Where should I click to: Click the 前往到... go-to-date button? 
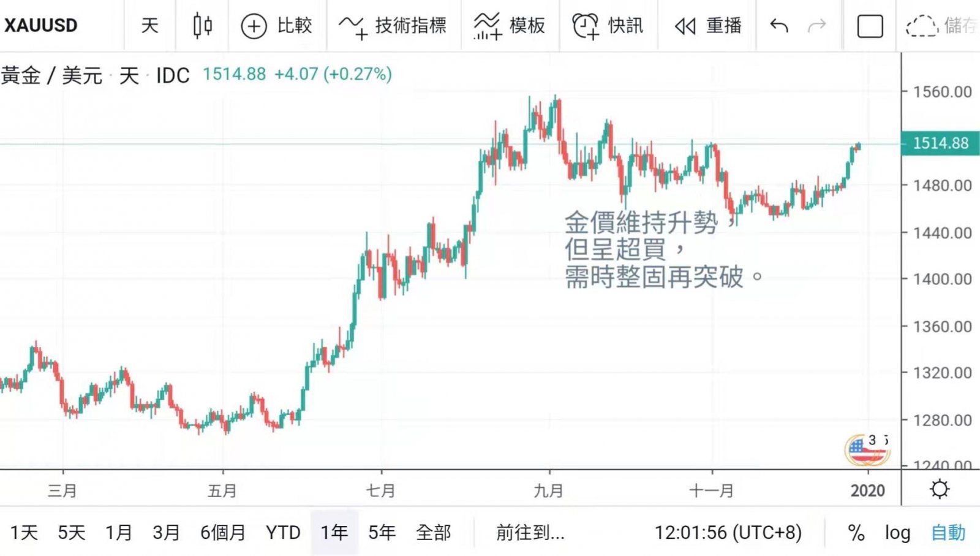(530, 533)
